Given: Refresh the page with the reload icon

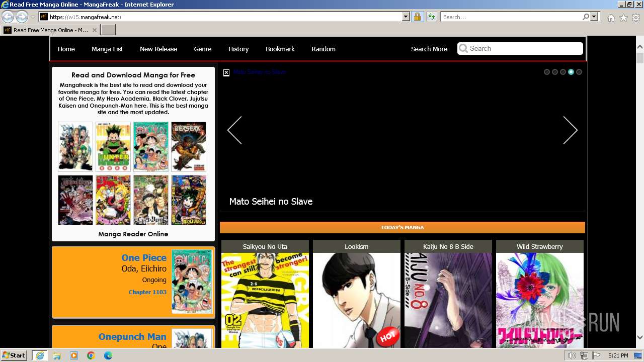Looking at the screenshot, I should point(431,17).
